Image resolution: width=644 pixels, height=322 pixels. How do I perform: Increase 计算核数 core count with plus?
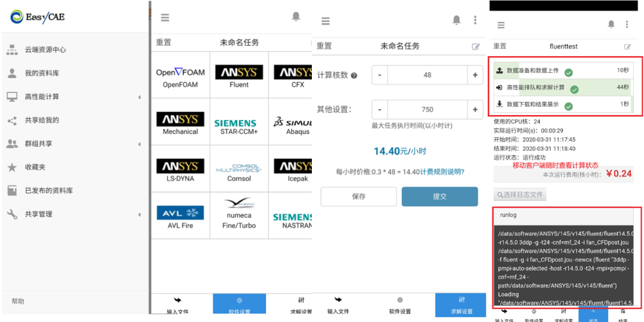pos(475,75)
